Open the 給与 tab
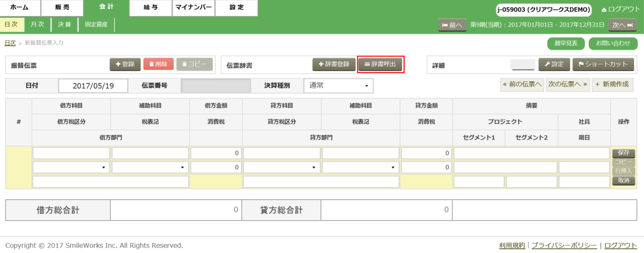 151,8
